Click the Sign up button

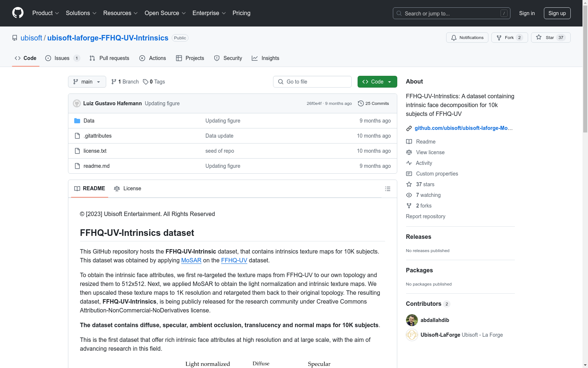[x=557, y=13]
